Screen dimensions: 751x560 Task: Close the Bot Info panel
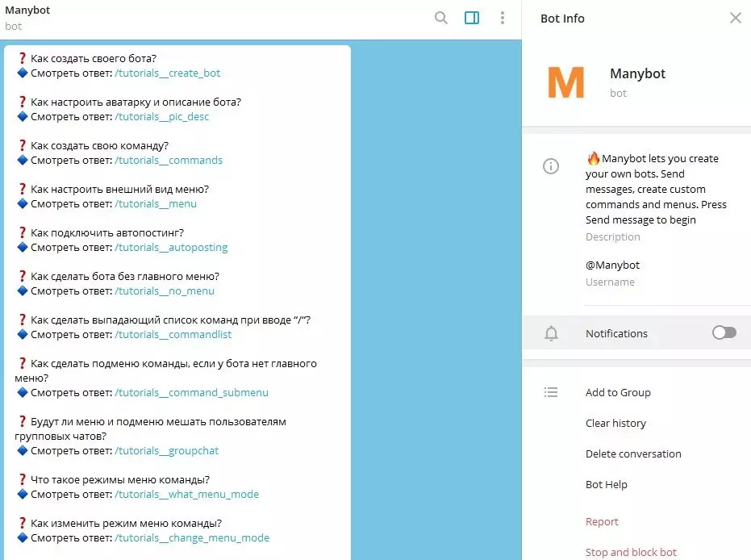pyautogui.click(x=735, y=19)
